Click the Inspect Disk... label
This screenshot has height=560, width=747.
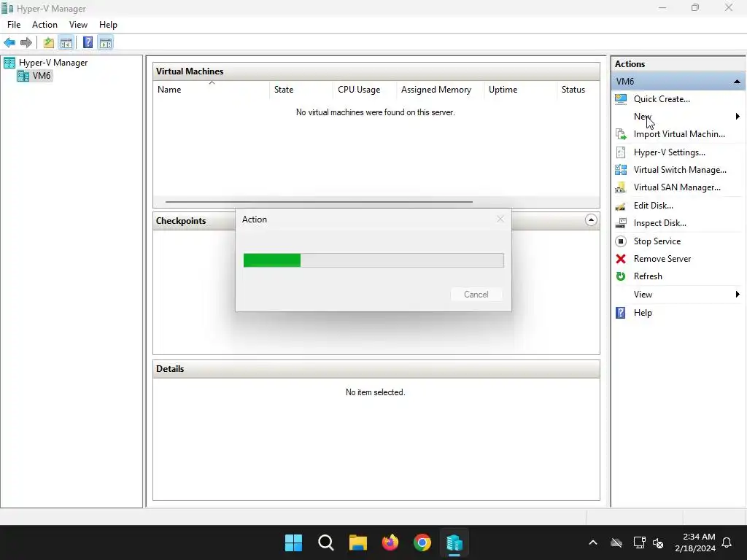(659, 223)
